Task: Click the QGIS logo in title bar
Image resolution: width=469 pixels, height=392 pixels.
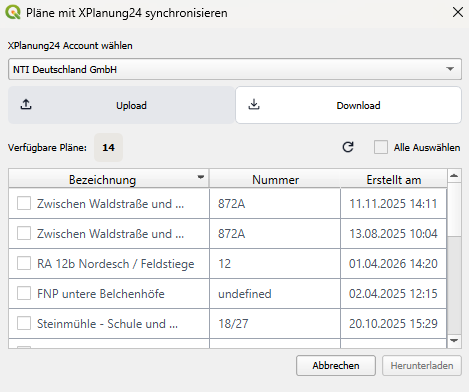Action: click(13, 13)
